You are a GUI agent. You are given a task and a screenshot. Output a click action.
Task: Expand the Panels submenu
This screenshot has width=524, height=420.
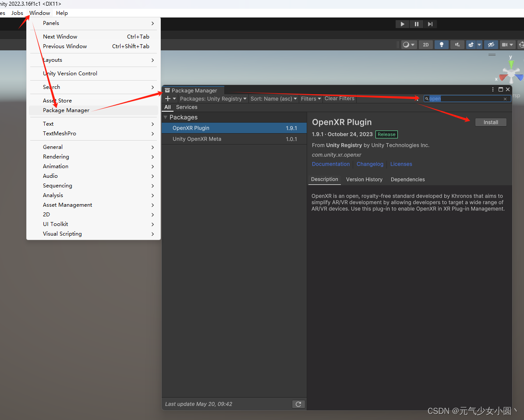pos(94,23)
